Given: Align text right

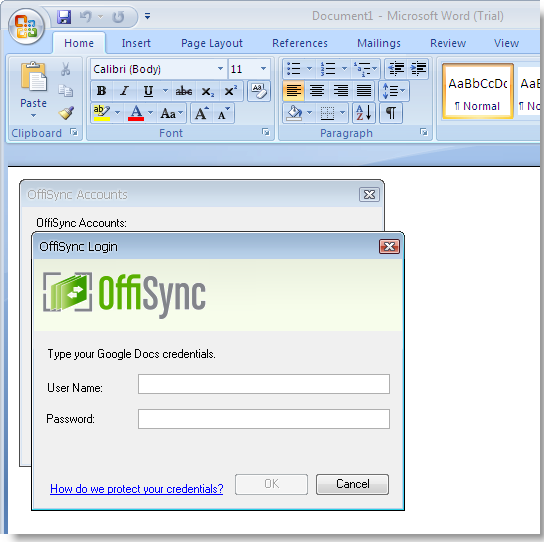Looking at the screenshot, I should tap(340, 91).
